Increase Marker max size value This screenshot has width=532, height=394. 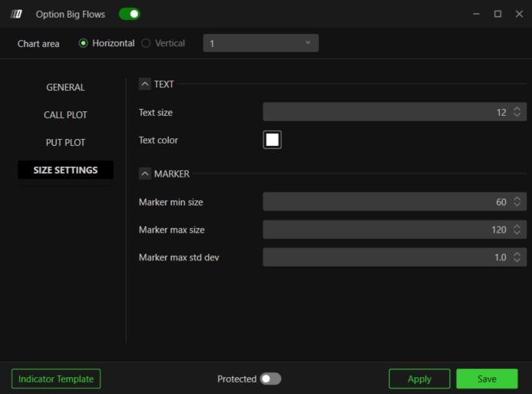click(517, 226)
